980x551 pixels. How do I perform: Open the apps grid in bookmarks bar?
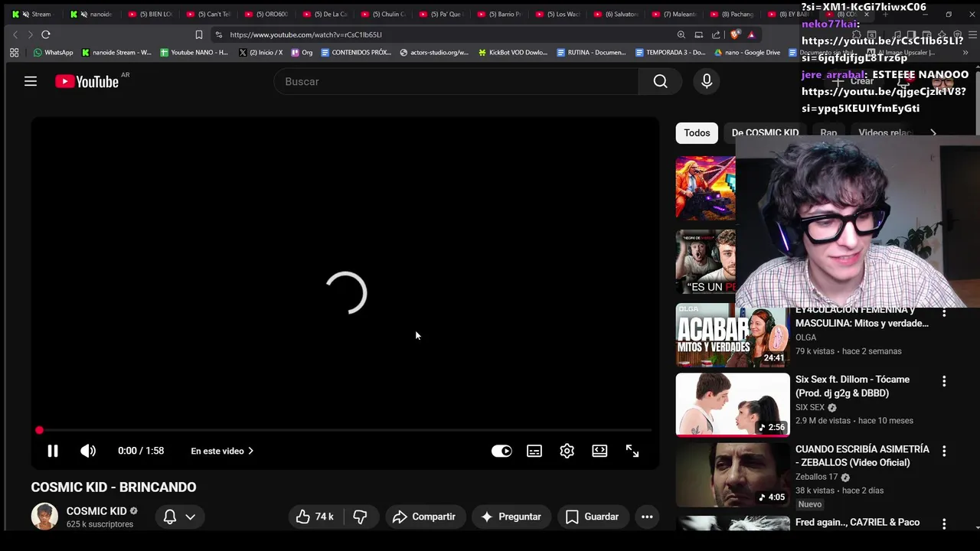coord(14,53)
